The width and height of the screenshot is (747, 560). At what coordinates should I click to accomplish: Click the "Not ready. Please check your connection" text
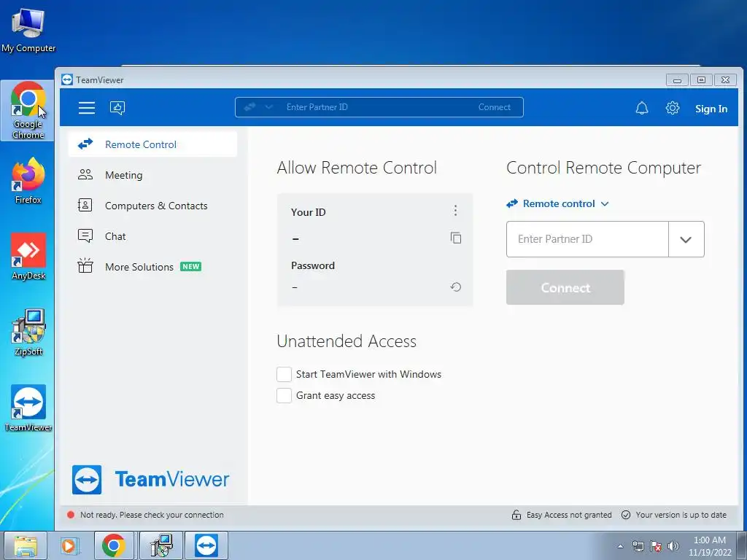[152, 515]
